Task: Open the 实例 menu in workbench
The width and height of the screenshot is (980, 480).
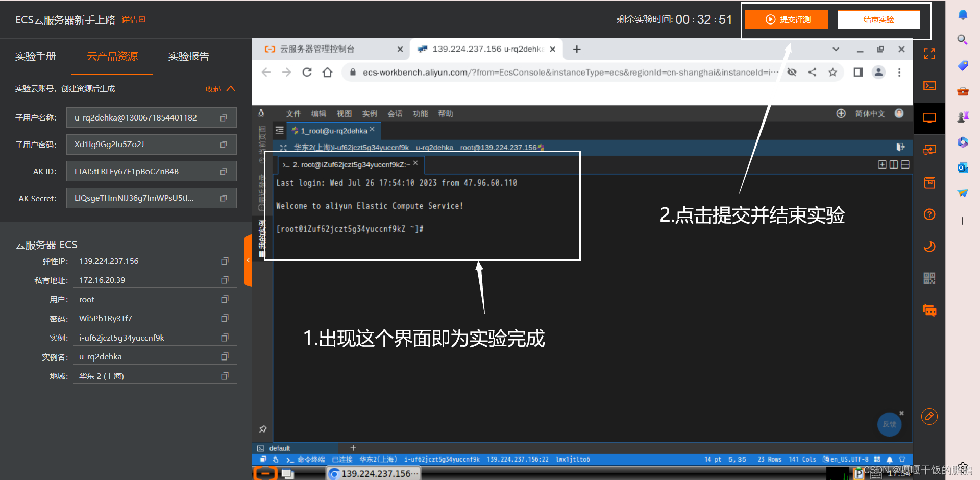Action: (370, 113)
